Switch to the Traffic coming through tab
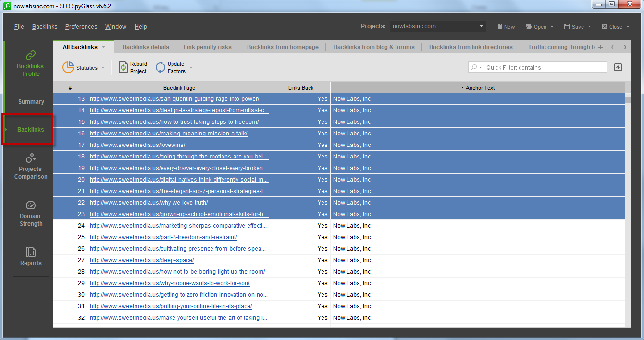 561,47
